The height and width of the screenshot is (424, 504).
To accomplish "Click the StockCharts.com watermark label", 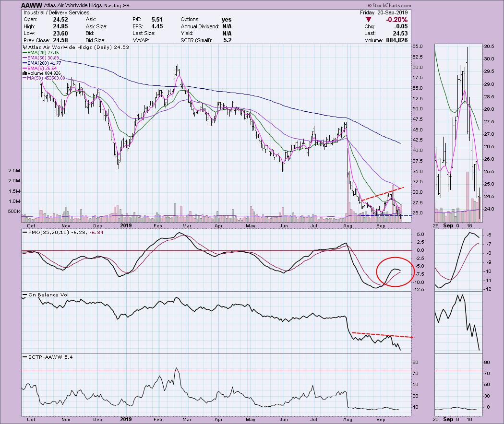I will pos(389,5).
